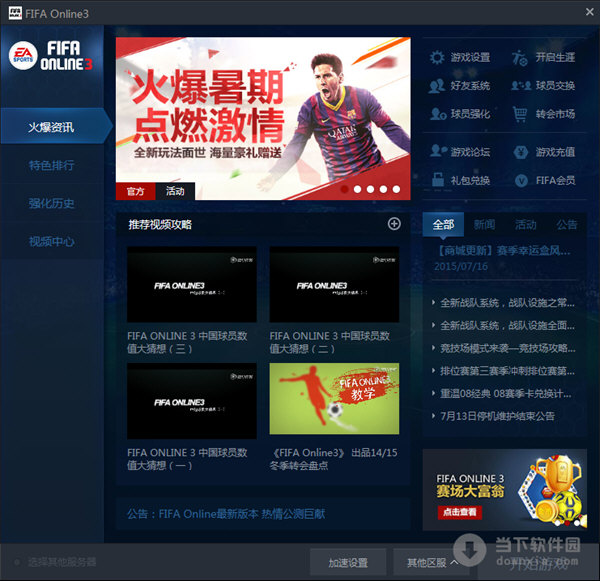
Task: Open the 视频中心 sidebar tab
Action: click(52, 241)
